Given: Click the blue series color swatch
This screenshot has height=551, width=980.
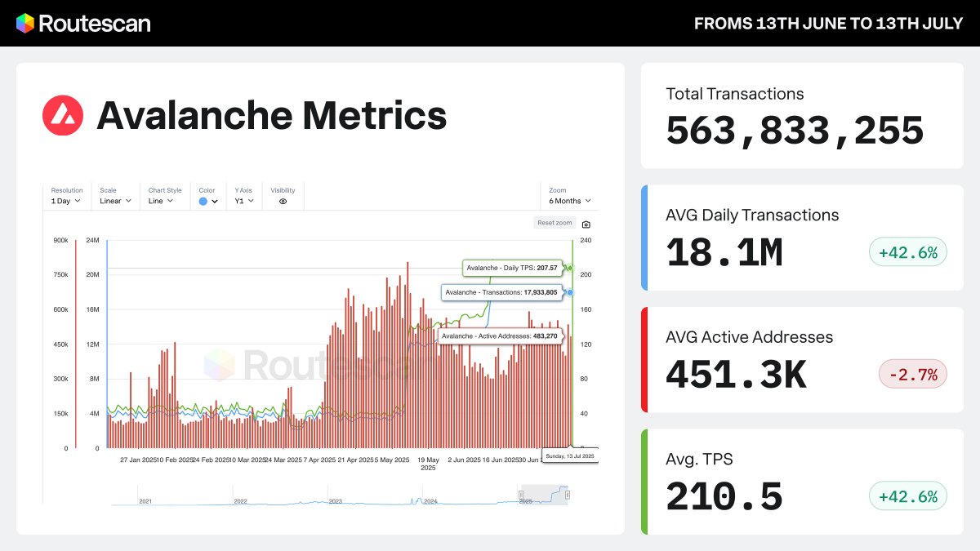Looking at the screenshot, I should (203, 201).
